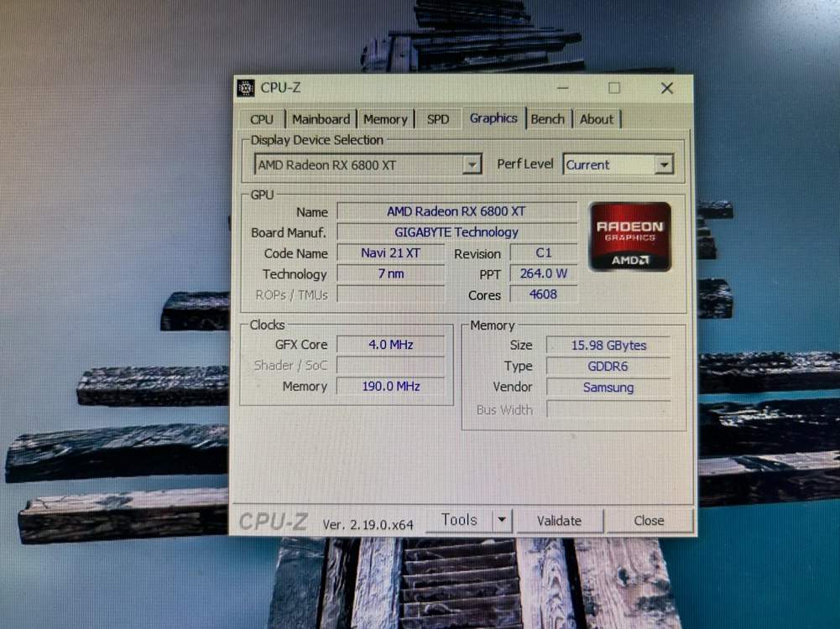Click the GDDR6 memory type value
The height and width of the screenshot is (629, 840).
[x=608, y=366]
